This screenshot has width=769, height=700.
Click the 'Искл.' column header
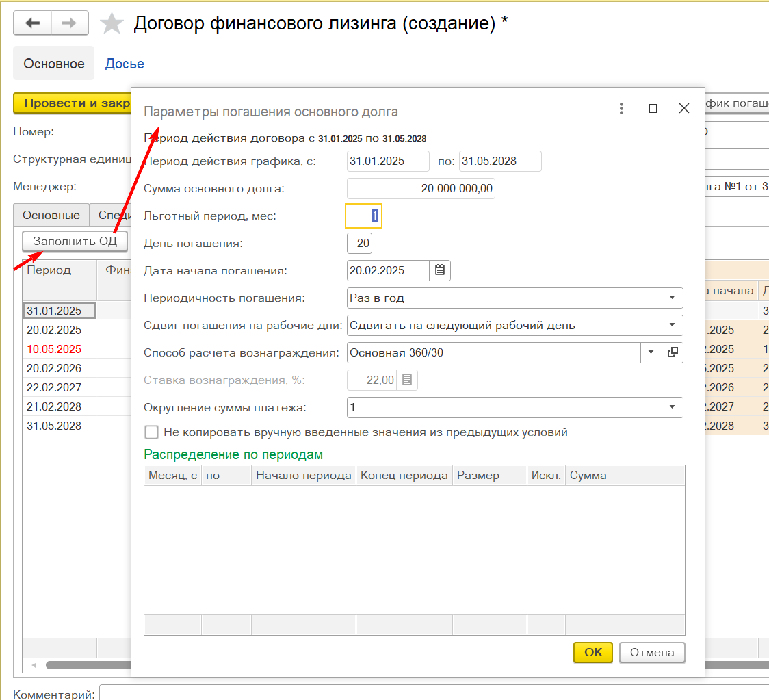point(547,476)
